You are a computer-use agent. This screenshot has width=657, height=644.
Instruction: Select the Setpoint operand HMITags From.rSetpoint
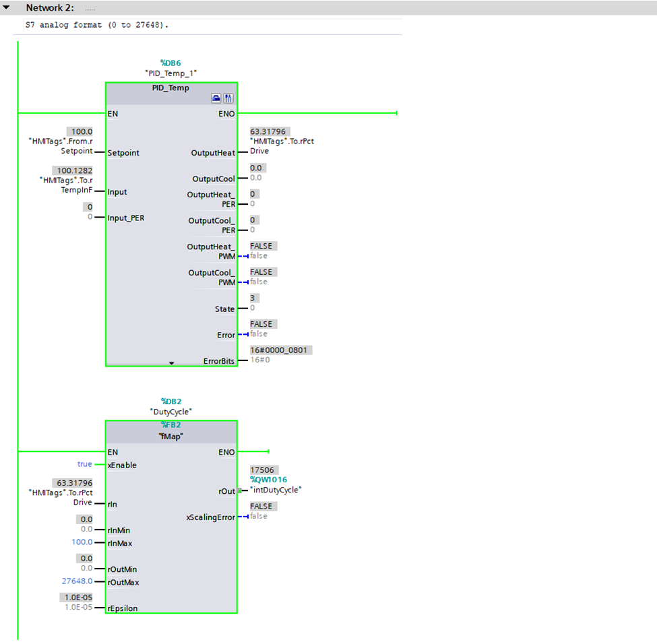point(61,146)
